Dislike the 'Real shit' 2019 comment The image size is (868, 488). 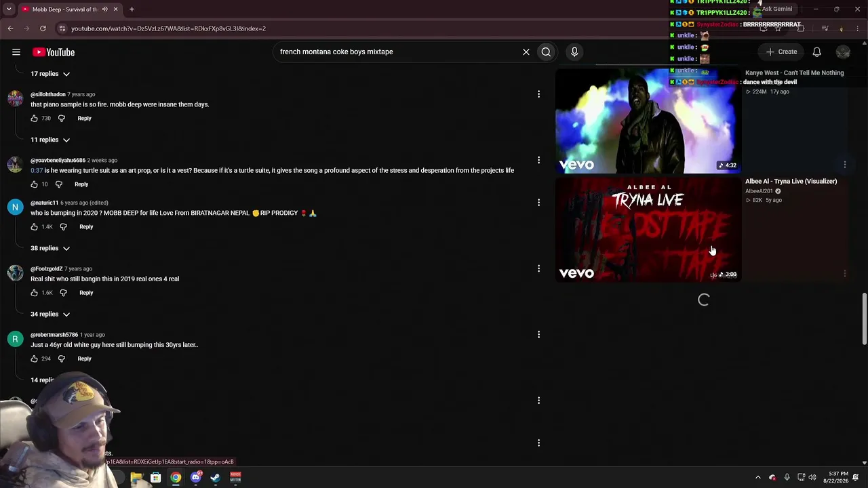[x=63, y=293]
